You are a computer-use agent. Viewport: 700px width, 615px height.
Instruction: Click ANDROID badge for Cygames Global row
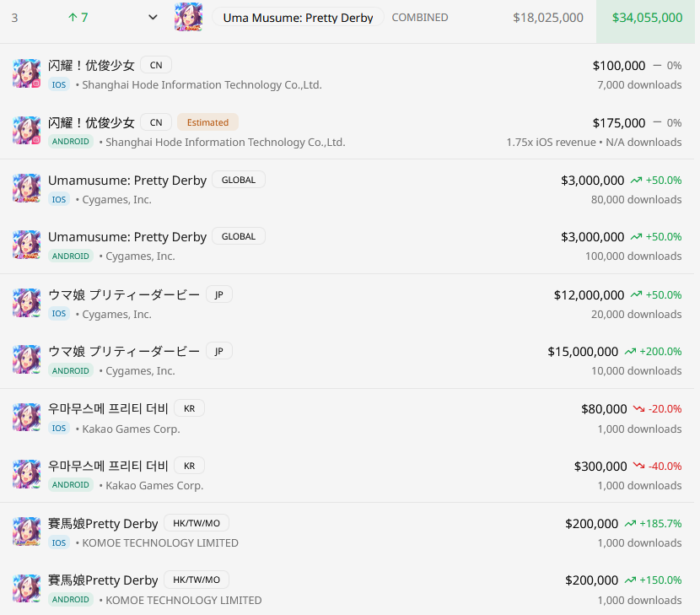click(x=71, y=256)
